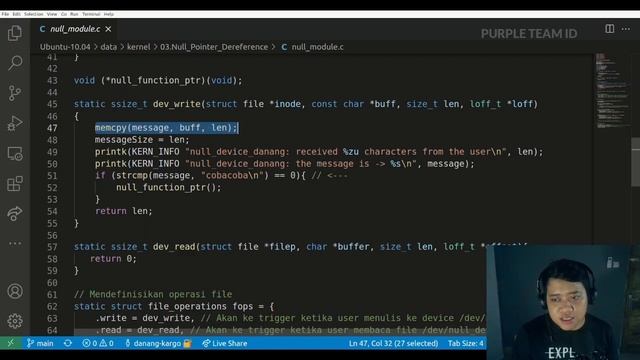
Task: Open the Selection menu
Action: pyautogui.click(x=33, y=14)
